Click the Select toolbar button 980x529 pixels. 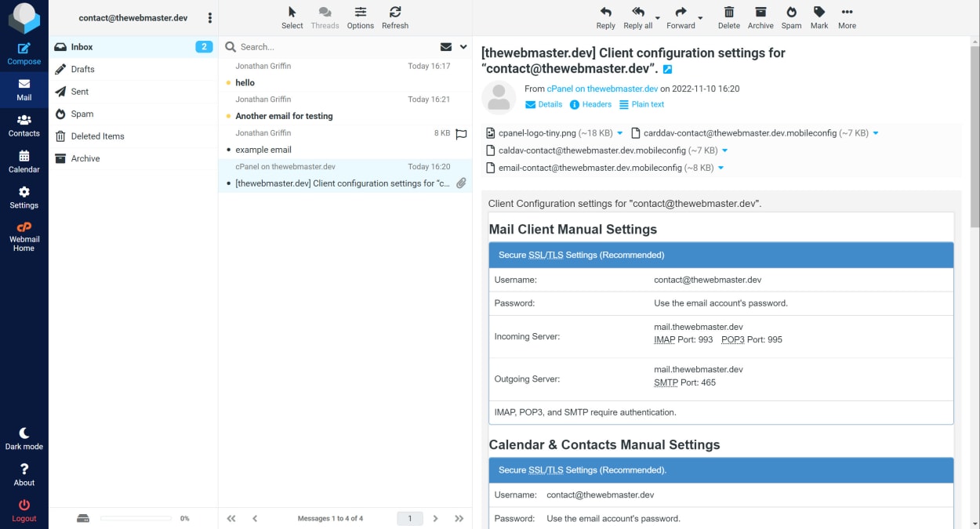292,18
